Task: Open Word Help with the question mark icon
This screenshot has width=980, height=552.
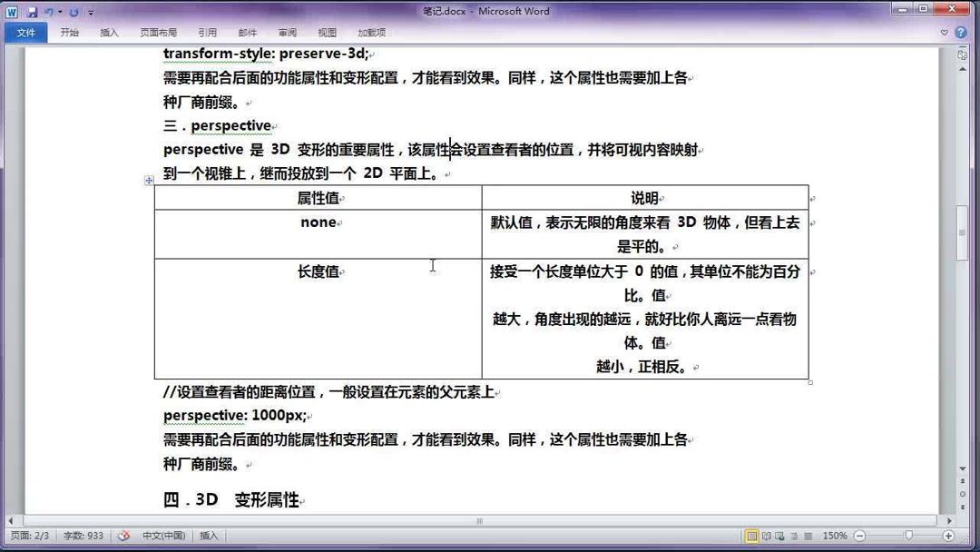Action: (961, 31)
